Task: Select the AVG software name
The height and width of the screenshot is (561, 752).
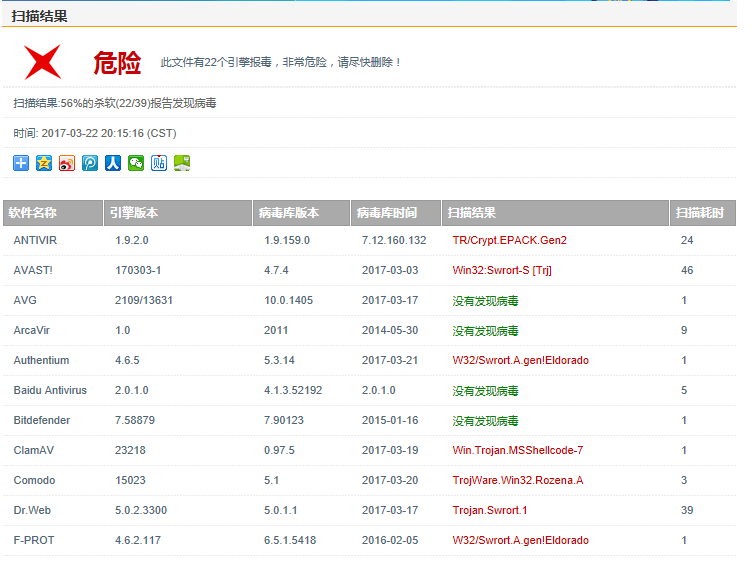Action: click(x=25, y=300)
